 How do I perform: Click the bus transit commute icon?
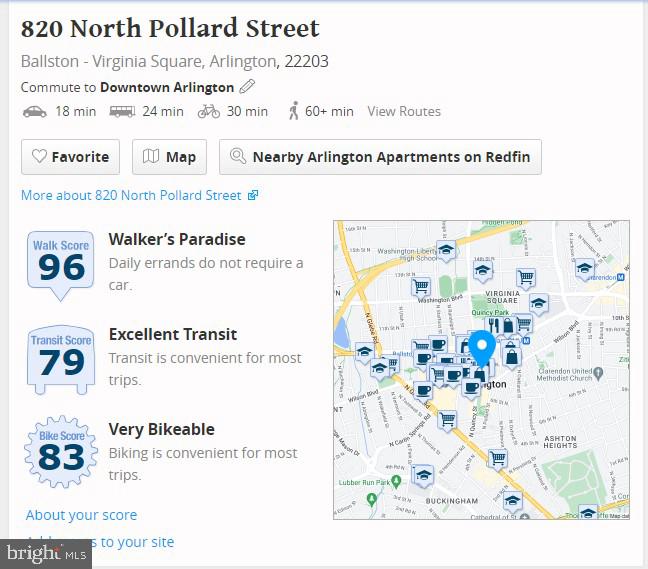[x=122, y=112]
